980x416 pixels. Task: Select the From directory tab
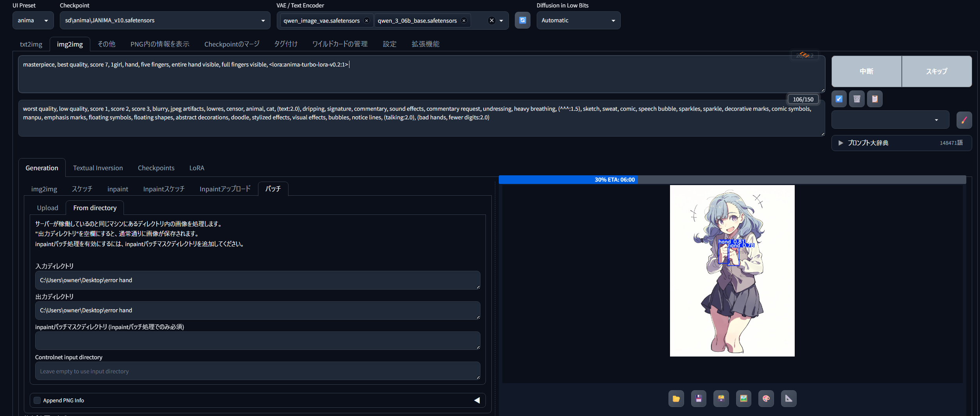click(95, 208)
